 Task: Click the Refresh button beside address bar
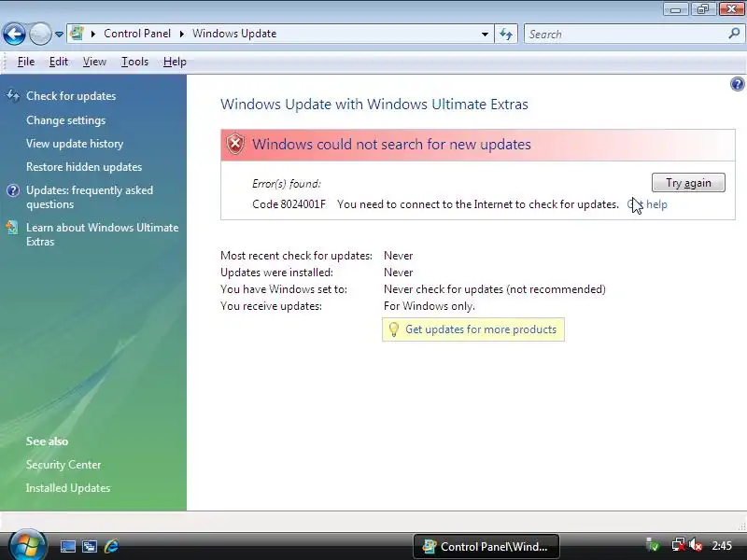tap(506, 34)
